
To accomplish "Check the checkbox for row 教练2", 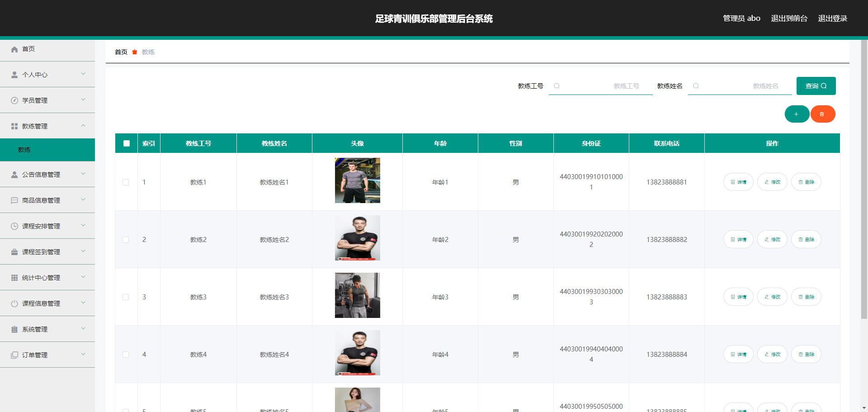I will coord(126,240).
